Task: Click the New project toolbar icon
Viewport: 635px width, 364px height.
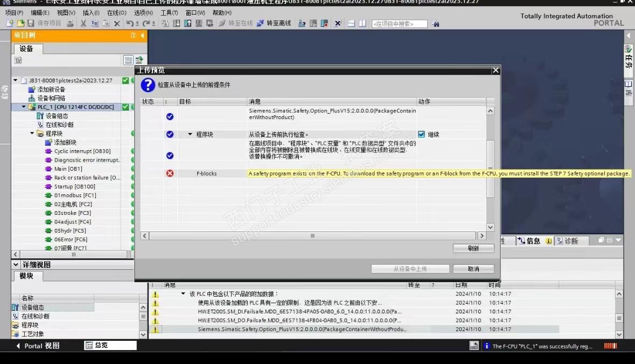Action: [10, 24]
